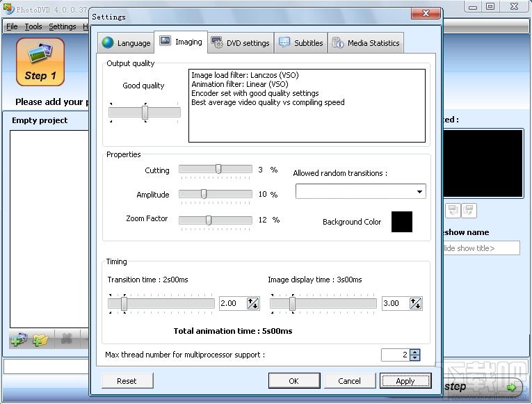Click the Reset button
Image resolution: width=532 pixels, height=404 pixels.
click(127, 381)
